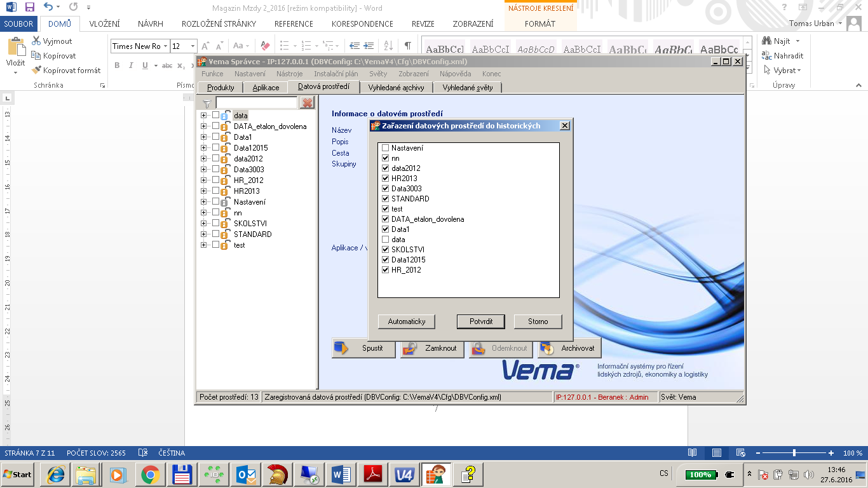
Task: Expand the SKOLSTVI tree node
Action: [x=204, y=223]
